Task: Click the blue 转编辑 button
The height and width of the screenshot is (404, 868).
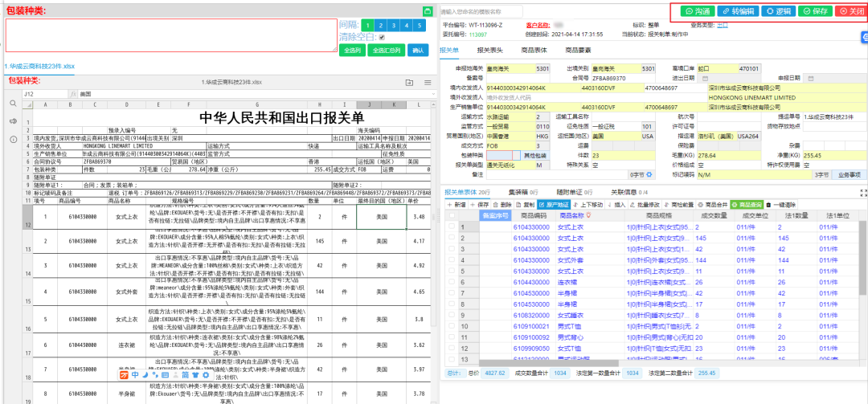Action: pyautogui.click(x=739, y=11)
